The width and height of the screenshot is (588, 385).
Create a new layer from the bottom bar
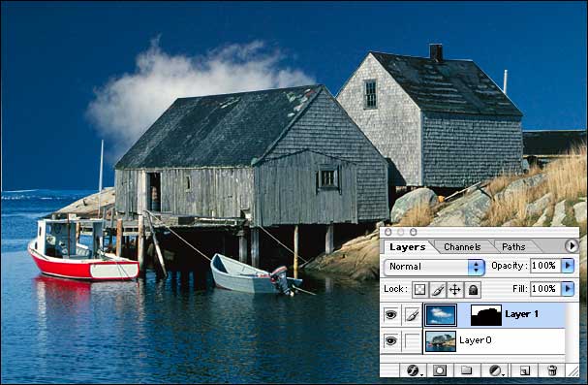525,370
